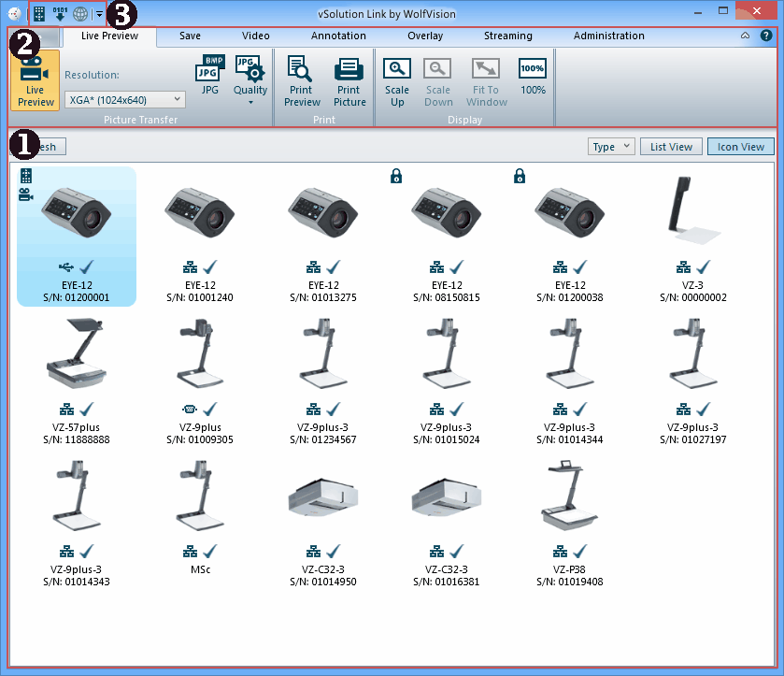Open Print Preview

[302, 81]
